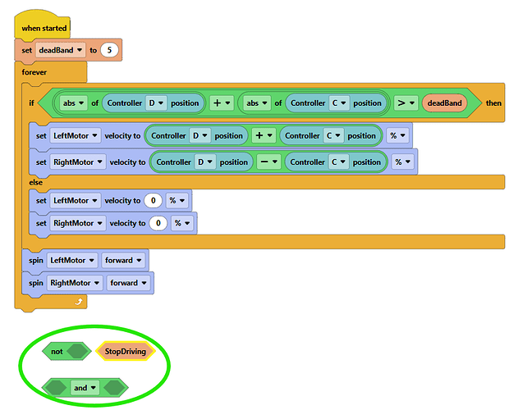Open the greater-than comparison operator dropdown
The image size is (532, 410).
[x=406, y=102]
